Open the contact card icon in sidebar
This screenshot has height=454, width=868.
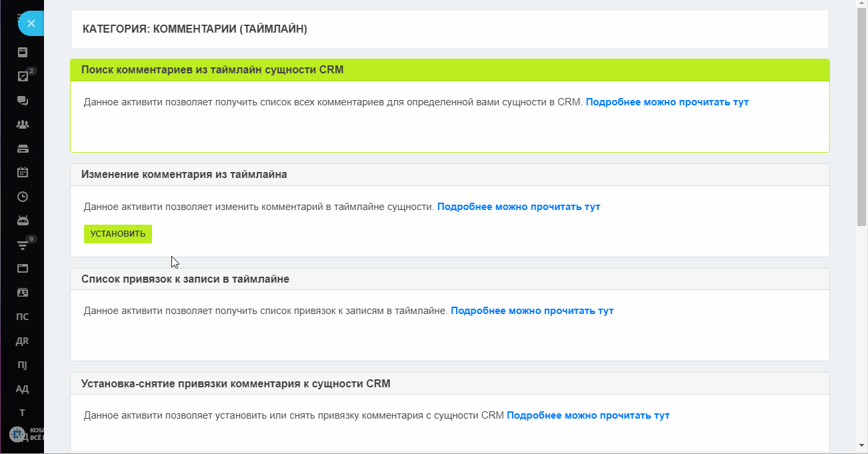(x=23, y=292)
